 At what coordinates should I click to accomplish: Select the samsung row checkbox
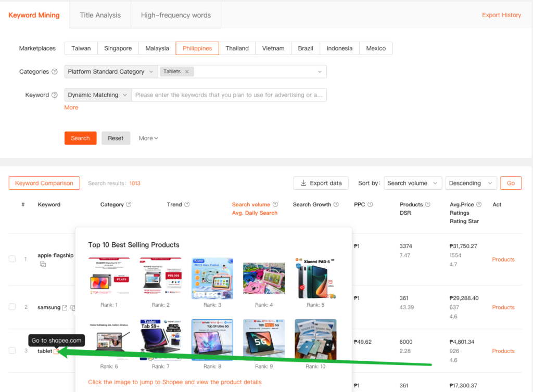[x=12, y=307]
